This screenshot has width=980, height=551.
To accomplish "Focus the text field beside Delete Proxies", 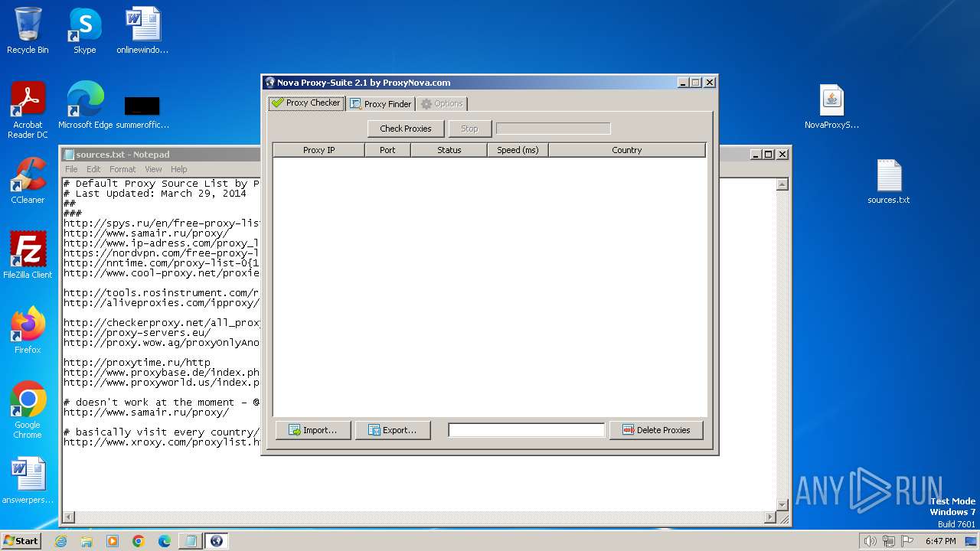I will tap(527, 430).
